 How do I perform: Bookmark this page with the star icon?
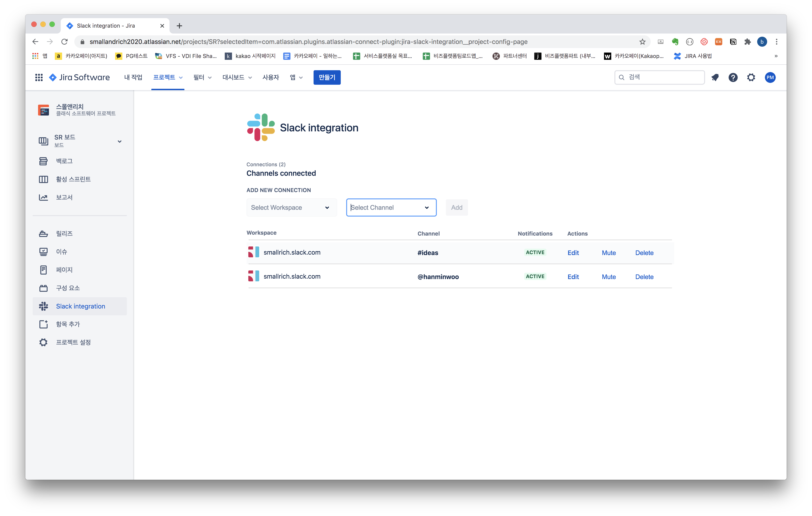(x=642, y=42)
